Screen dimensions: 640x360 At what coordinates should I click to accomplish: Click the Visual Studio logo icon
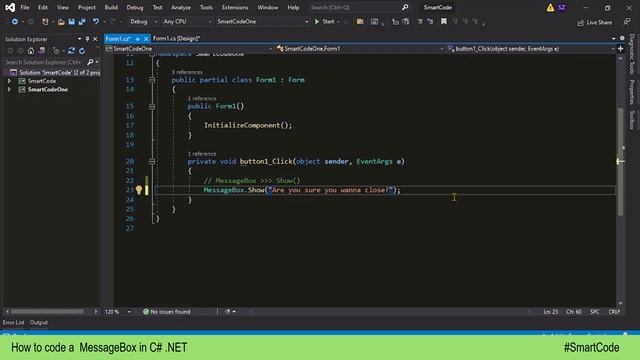[10, 7]
